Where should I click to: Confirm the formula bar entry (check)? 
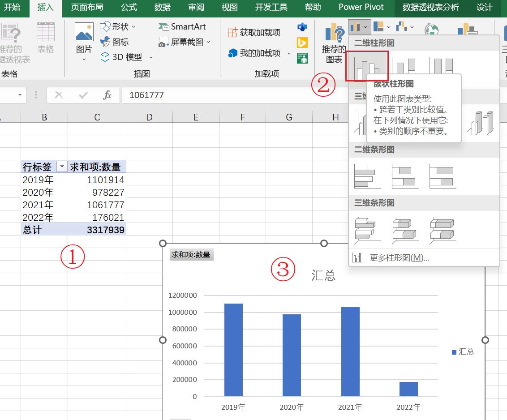[x=83, y=95]
